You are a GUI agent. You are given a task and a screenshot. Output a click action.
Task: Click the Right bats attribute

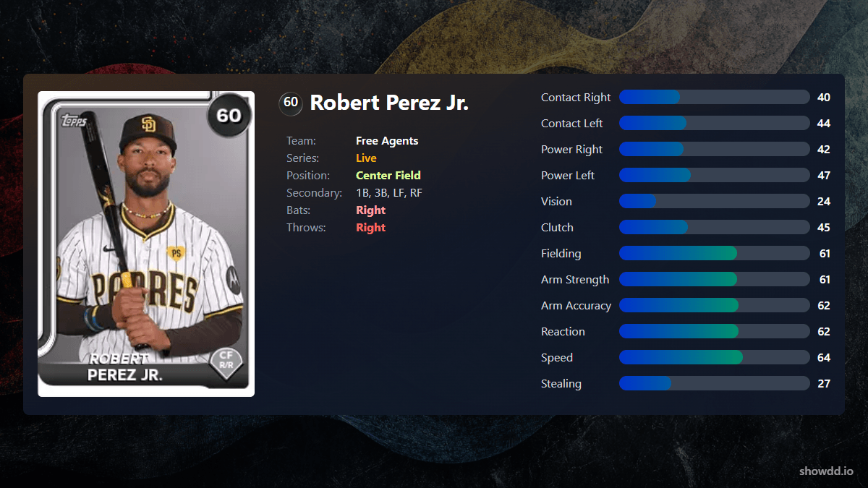[370, 210]
